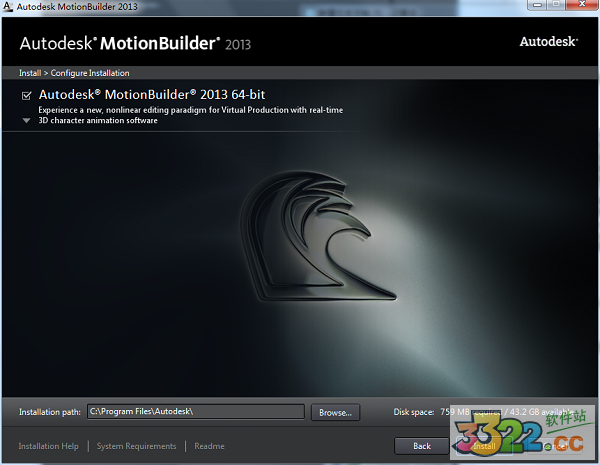Click the Autodesk app icon in title bar
This screenshot has width=600, height=465.
(x=7, y=7)
